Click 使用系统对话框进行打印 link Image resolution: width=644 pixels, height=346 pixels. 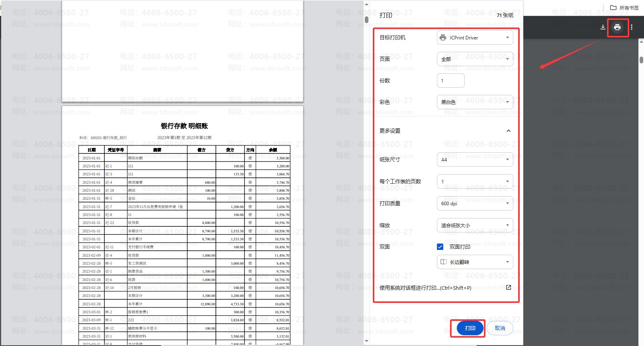425,288
